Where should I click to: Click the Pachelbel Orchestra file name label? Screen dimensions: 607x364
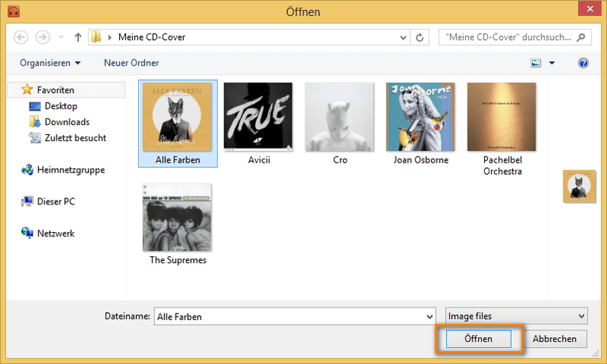point(502,166)
